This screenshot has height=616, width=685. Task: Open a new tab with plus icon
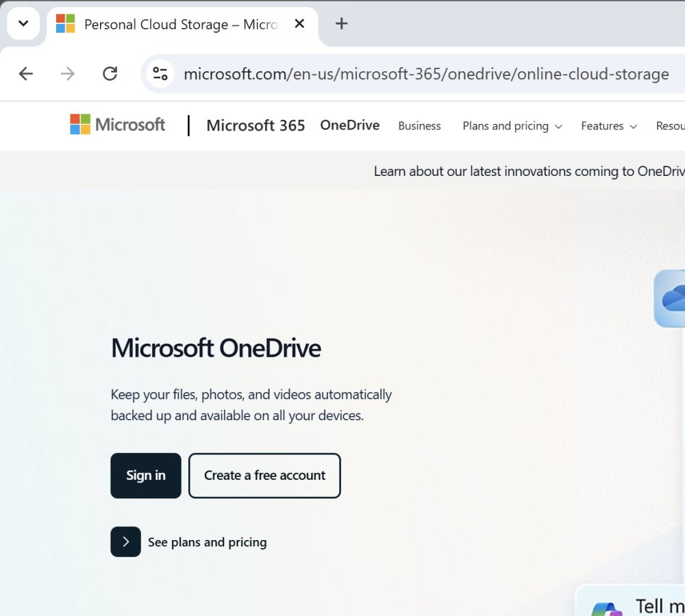point(341,23)
